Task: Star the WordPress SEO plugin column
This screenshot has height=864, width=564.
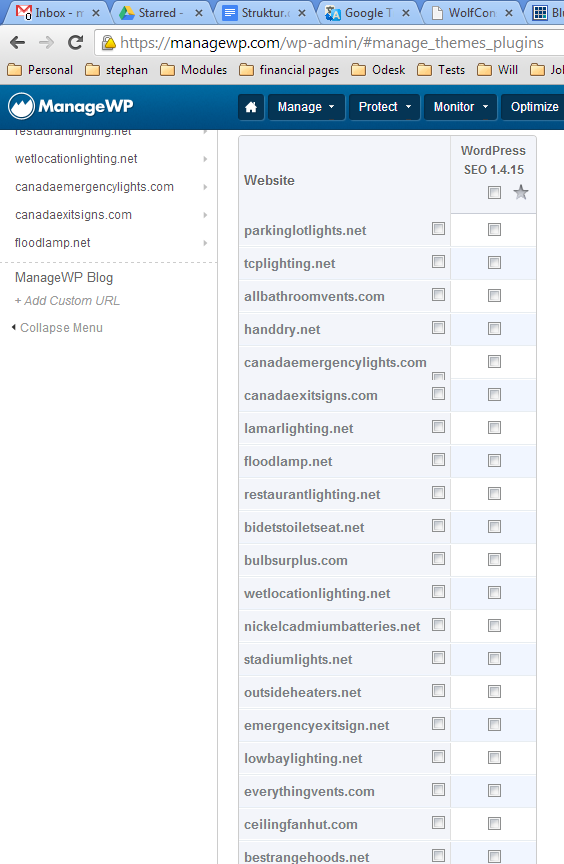Action: (520, 192)
